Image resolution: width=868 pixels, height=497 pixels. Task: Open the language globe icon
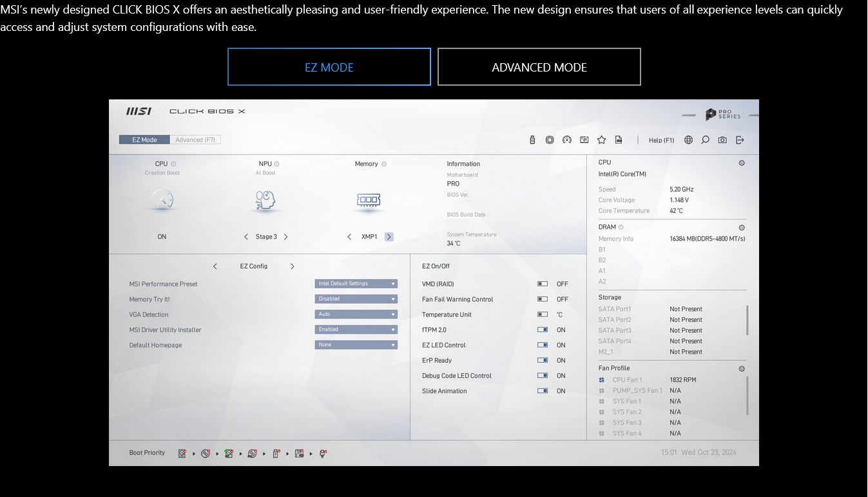[688, 140]
